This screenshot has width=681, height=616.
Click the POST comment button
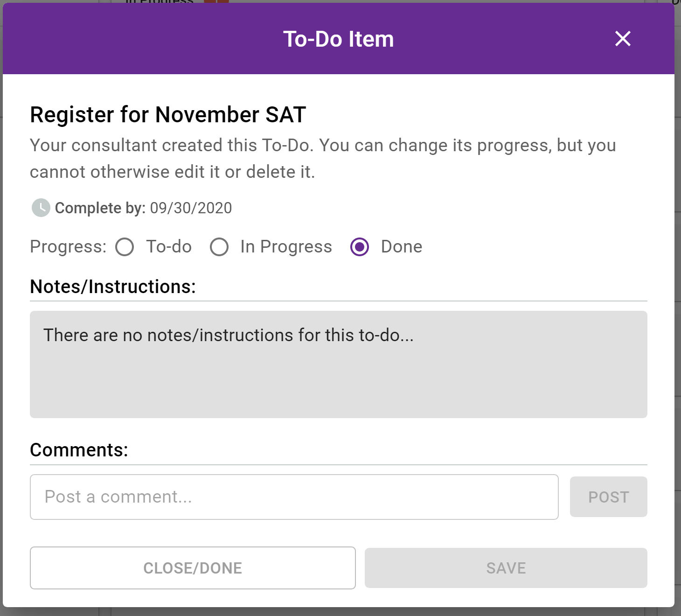[609, 497]
